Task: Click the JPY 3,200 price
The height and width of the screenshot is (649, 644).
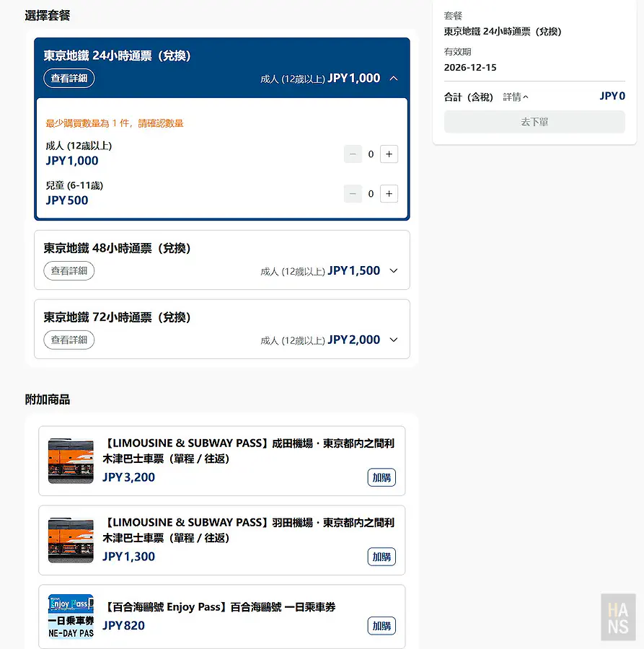Action: (x=128, y=477)
